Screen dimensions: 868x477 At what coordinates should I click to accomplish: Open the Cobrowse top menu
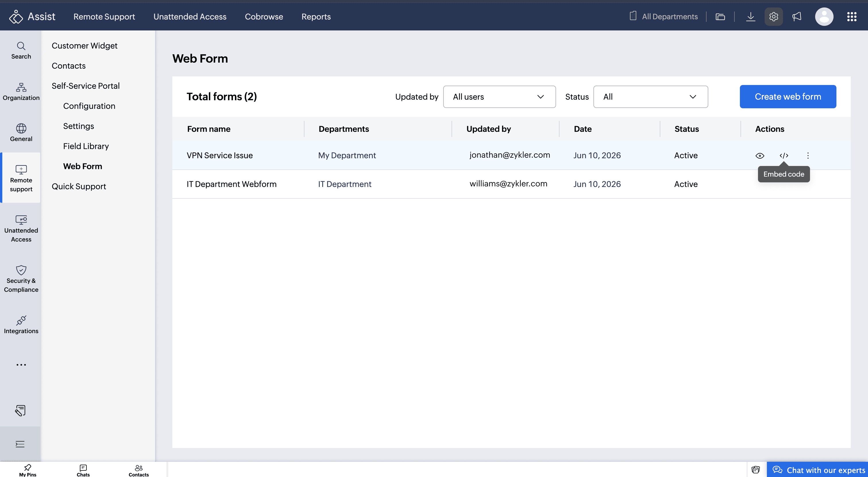point(264,16)
